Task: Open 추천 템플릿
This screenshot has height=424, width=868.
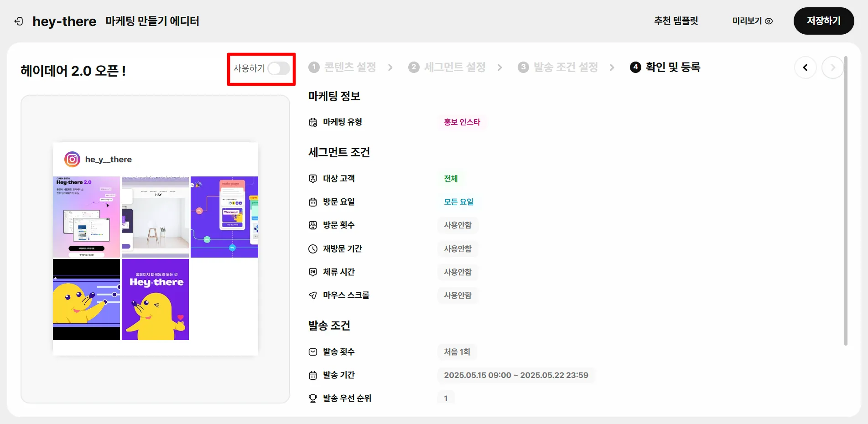Action: (676, 21)
